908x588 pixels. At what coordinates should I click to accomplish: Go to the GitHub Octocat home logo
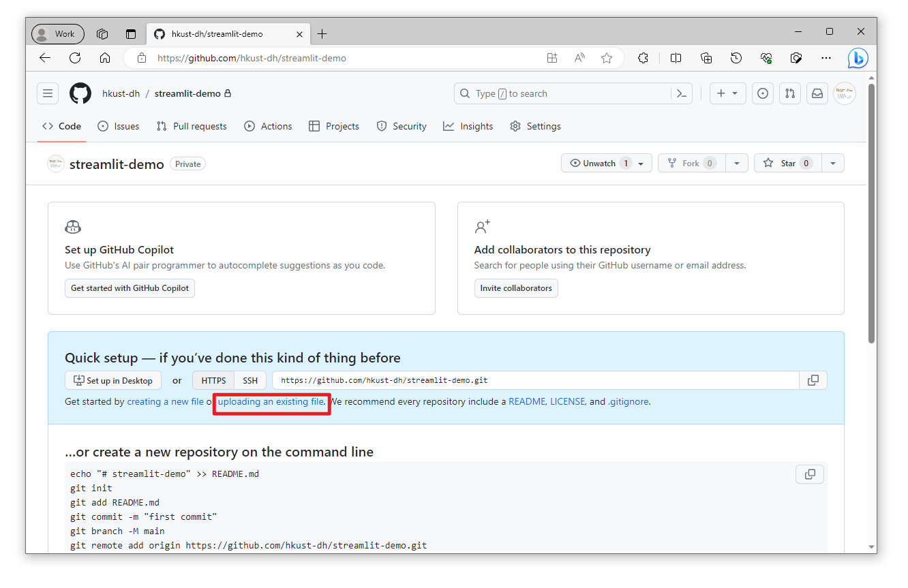(x=80, y=93)
